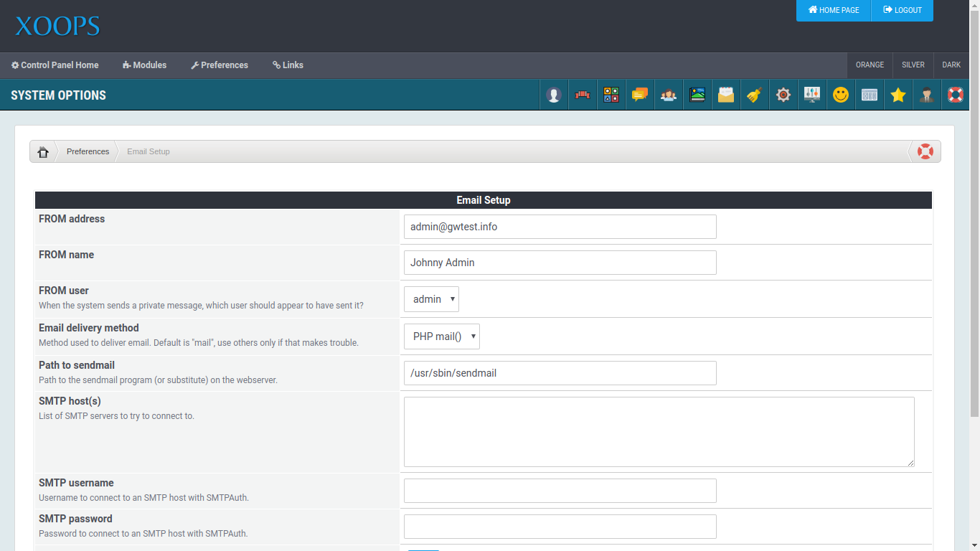980x551 pixels.
Task: Select the Maintenance broom icon
Action: [754, 94]
